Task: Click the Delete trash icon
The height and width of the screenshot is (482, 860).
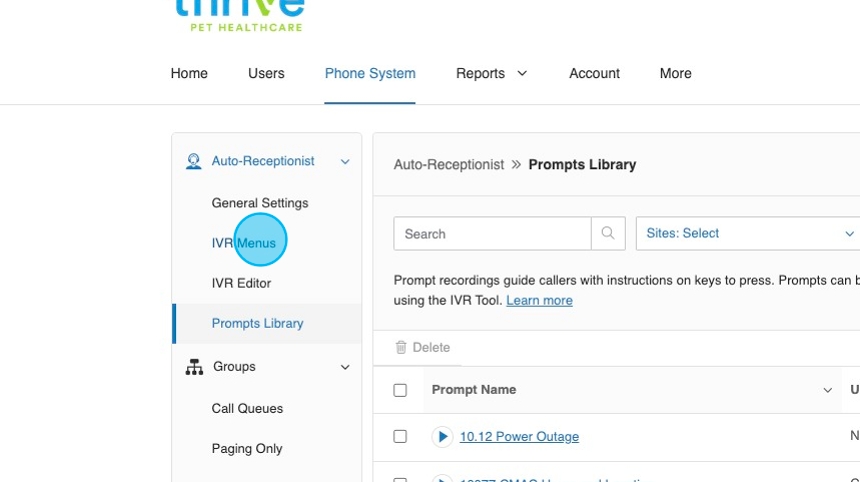Action: coord(401,348)
